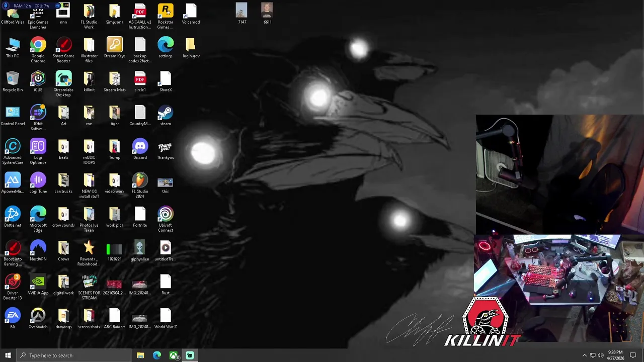Viewport: 644px width, 362px height.
Task: Open the Microsoft Edge desktop shortcut
Action: click(x=38, y=219)
